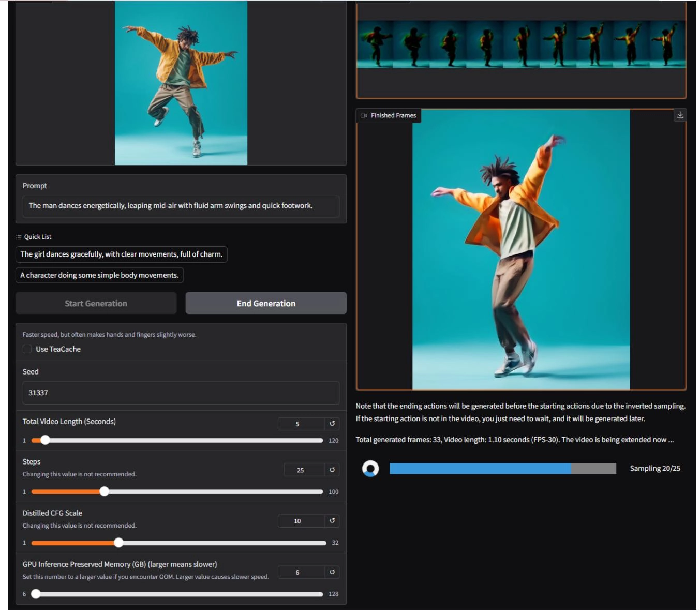Screen dimensions: 700x614
Task: Reset the Distilled CFG Scale value
Action: [332, 521]
